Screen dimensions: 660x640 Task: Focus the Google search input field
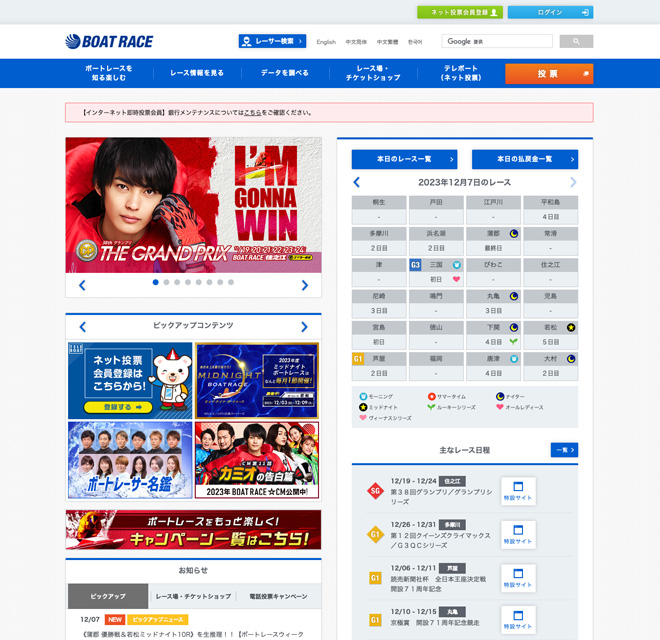[497, 41]
